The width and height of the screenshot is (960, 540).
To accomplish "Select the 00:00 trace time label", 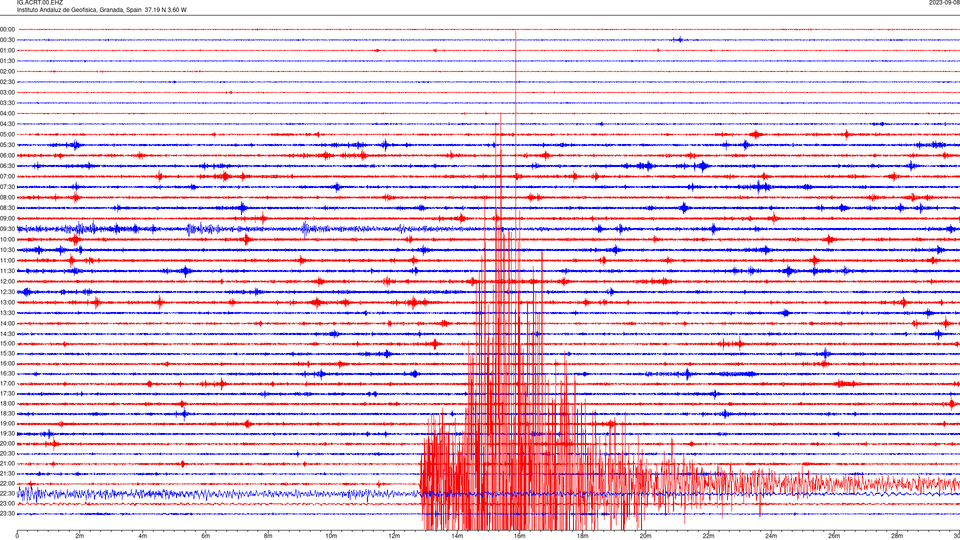I will (x=7, y=29).
